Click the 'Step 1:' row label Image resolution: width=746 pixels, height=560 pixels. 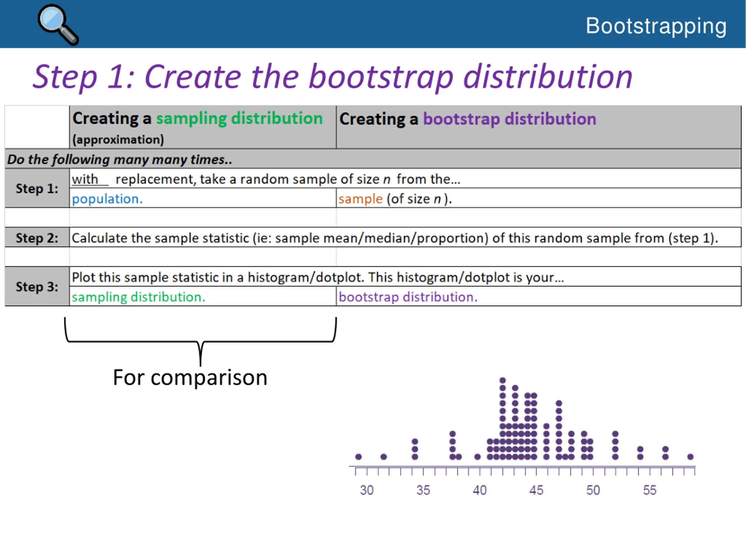[x=37, y=188]
